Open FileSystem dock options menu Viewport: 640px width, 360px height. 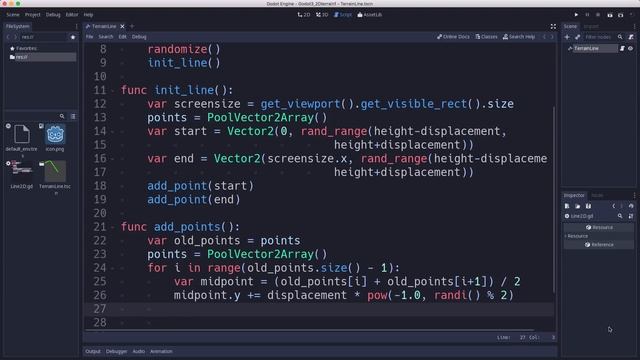click(76, 26)
